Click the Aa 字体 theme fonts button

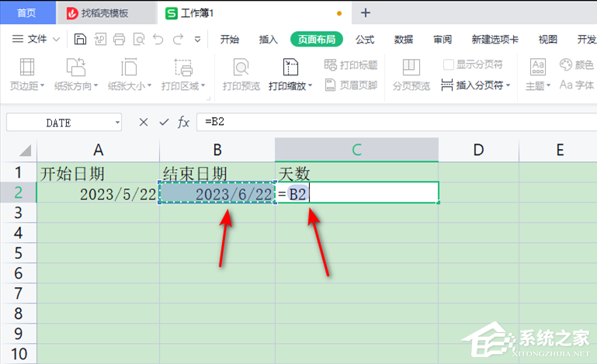[577, 85]
